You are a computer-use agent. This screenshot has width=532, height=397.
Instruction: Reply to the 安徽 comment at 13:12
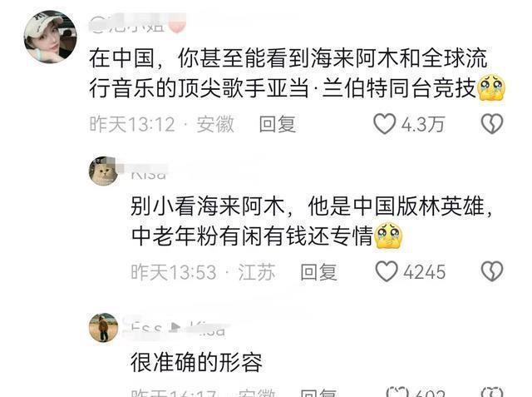point(277,124)
